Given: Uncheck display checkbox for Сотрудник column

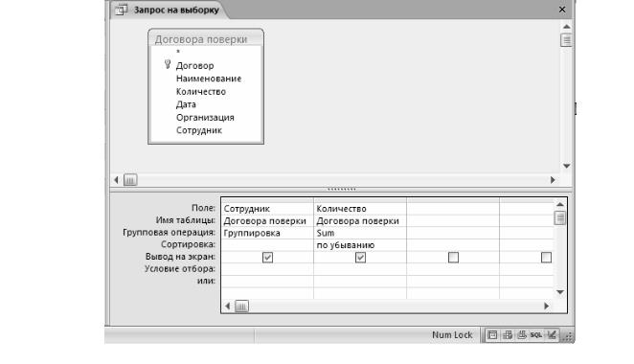Looking at the screenshot, I should [267, 258].
